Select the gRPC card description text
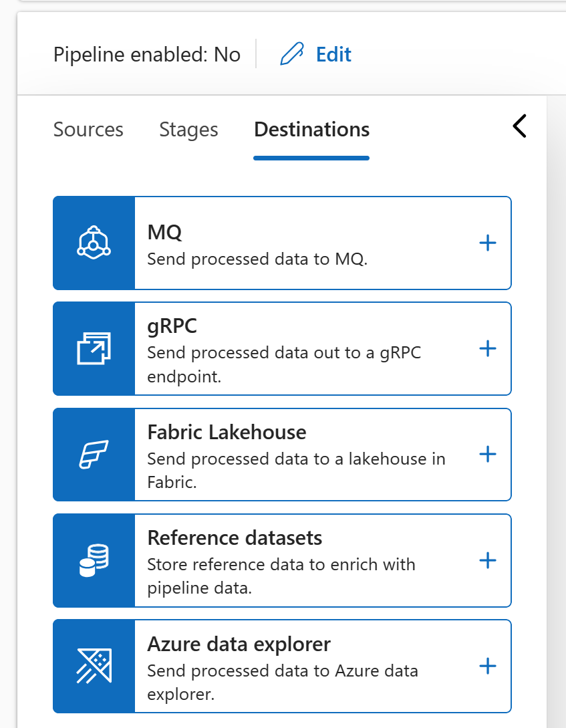 284,364
